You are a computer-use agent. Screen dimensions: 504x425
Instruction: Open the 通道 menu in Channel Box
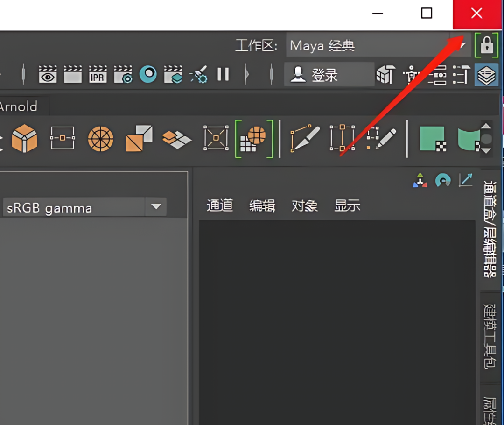[219, 205]
